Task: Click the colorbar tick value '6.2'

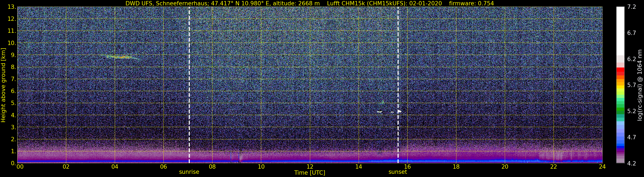Action: (x=632, y=59)
